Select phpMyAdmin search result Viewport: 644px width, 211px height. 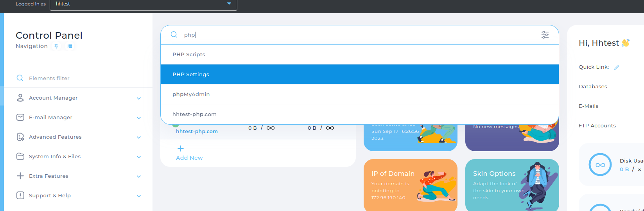coord(359,94)
